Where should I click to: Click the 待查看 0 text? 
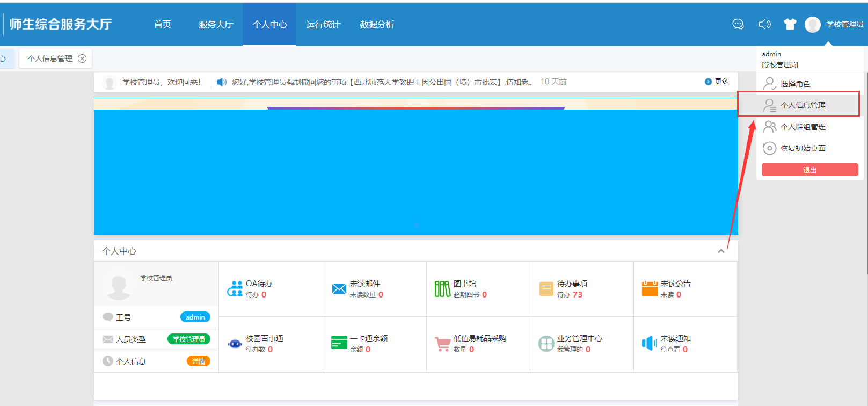(x=674, y=349)
